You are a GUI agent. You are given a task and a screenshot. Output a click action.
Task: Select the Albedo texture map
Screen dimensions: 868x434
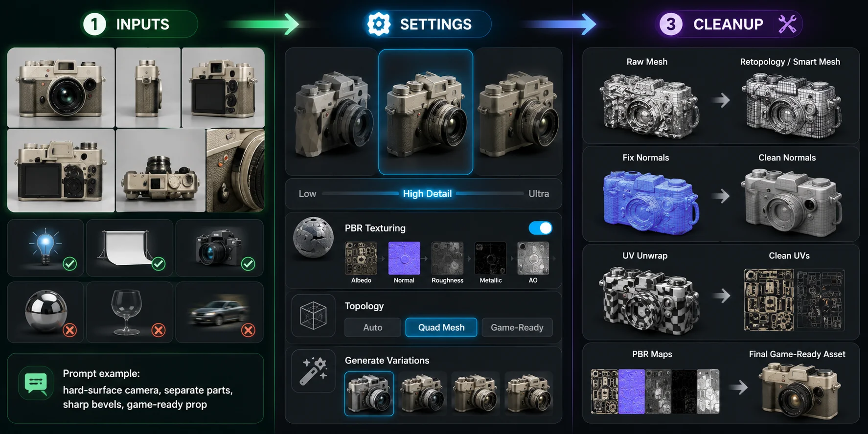(x=361, y=258)
